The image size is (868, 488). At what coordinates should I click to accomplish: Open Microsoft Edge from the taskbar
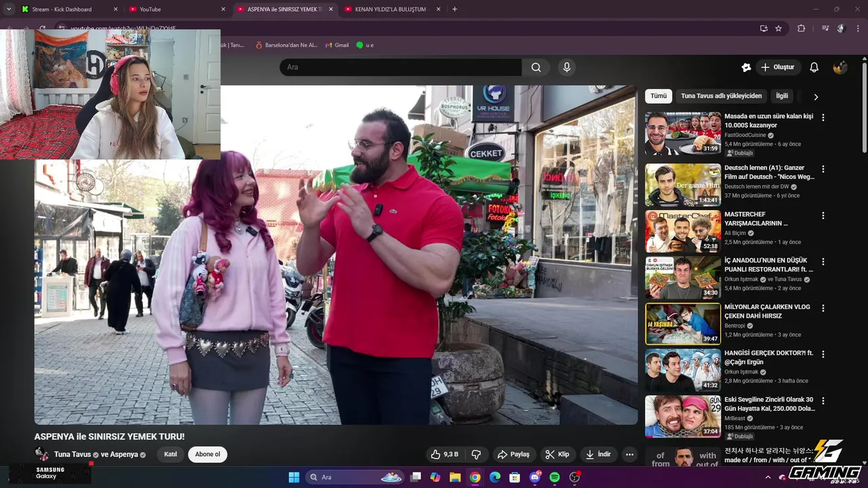click(x=495, y=477)
